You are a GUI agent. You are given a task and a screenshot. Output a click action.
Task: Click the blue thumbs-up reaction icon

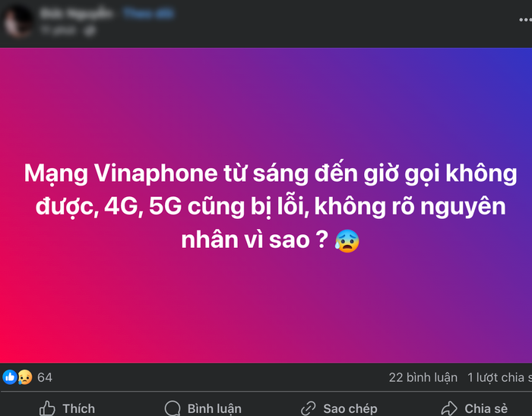coord(10,377)
